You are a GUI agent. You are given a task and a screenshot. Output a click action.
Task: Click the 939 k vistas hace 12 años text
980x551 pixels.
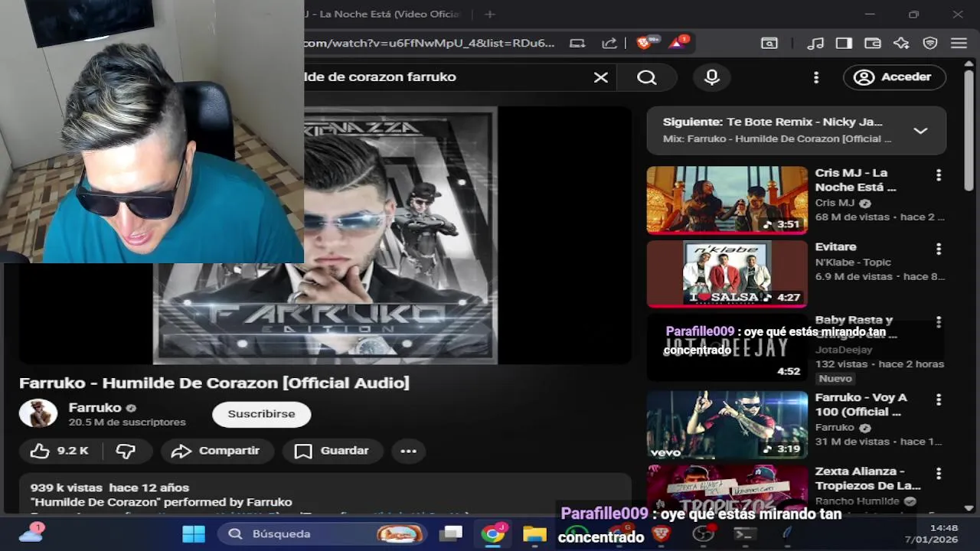coord(109,487)
